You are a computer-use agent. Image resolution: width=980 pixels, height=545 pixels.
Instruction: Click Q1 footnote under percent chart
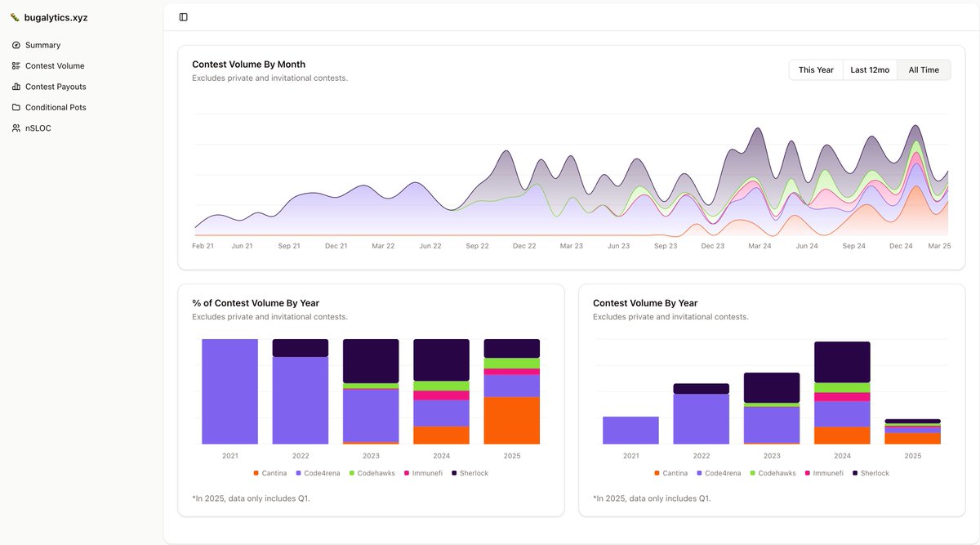[x=251, y=498]
